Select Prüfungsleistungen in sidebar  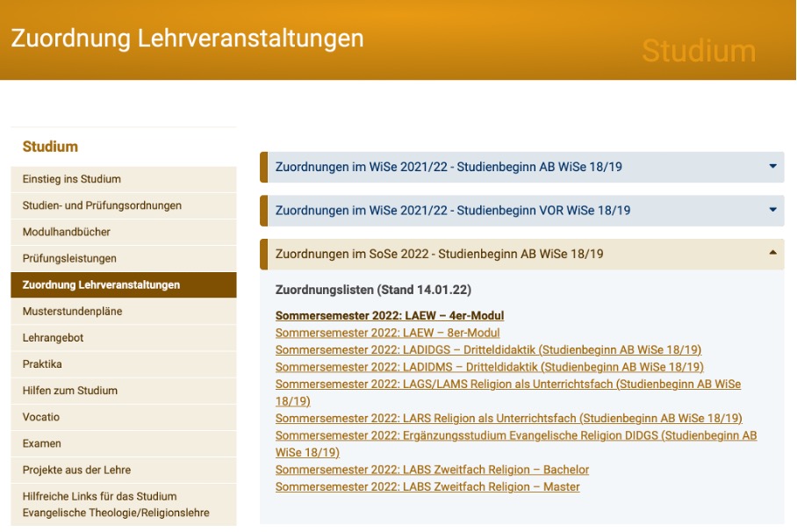124,258
